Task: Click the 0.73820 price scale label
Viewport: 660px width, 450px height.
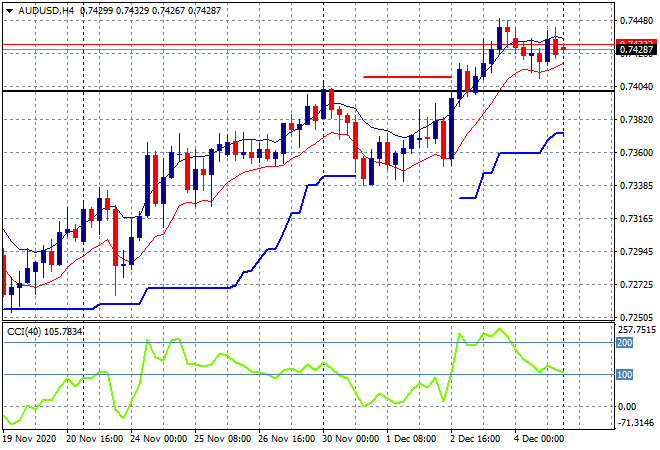Action: (x=636, y=120)
